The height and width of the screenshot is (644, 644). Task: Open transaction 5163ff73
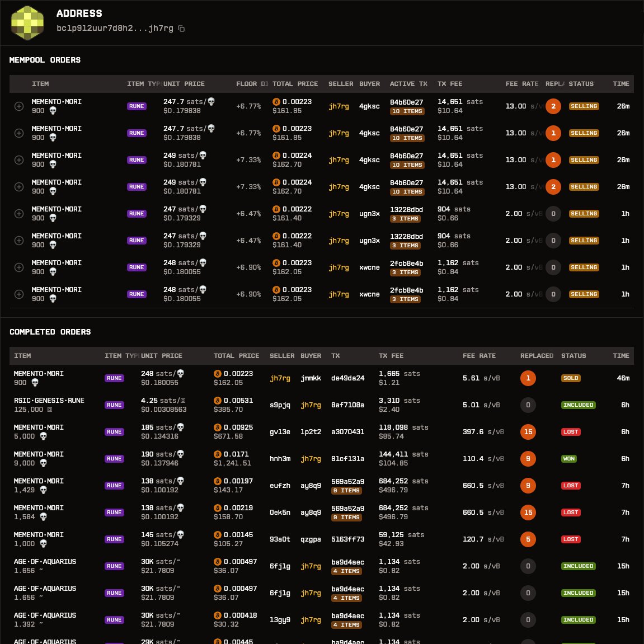pyautogui.click(x=348, y=539)
